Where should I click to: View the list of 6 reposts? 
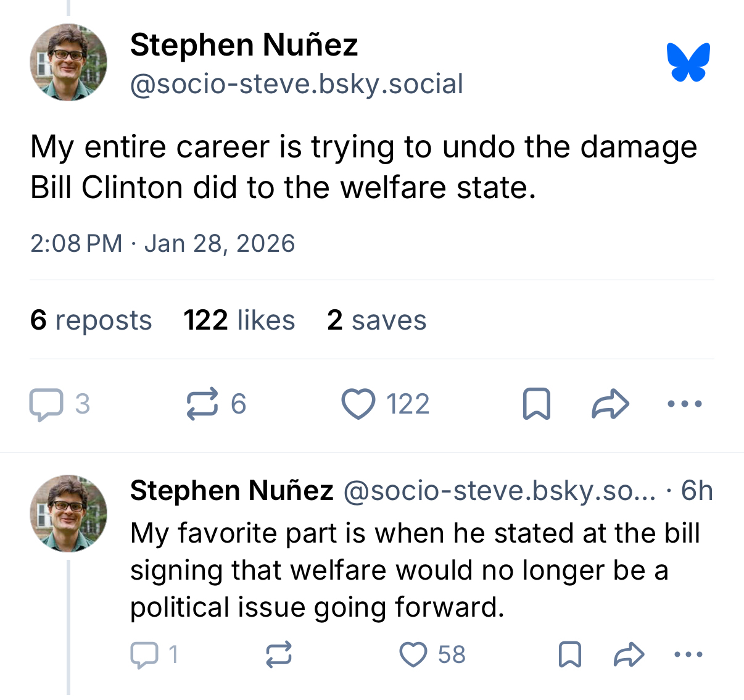(x=91, y=320)
